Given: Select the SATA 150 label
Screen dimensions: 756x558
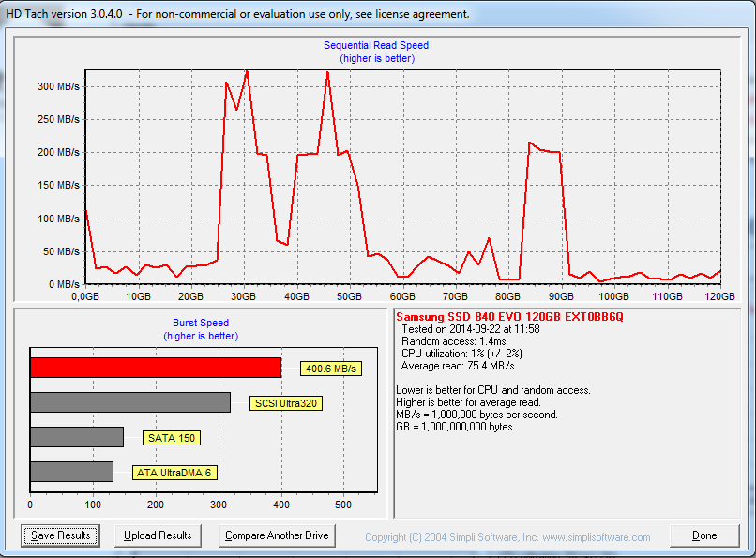Looking at the screenshot, I should point(171,438).
